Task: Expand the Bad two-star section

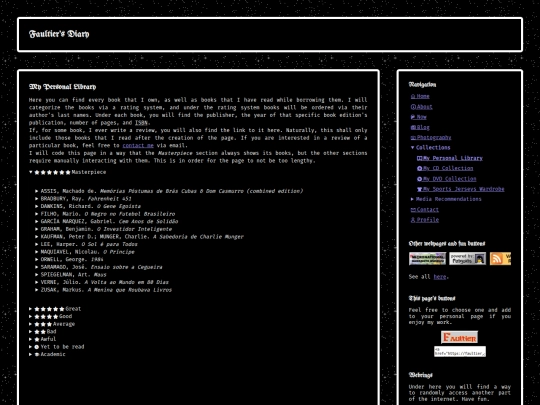Action: [x=31, y=332]
